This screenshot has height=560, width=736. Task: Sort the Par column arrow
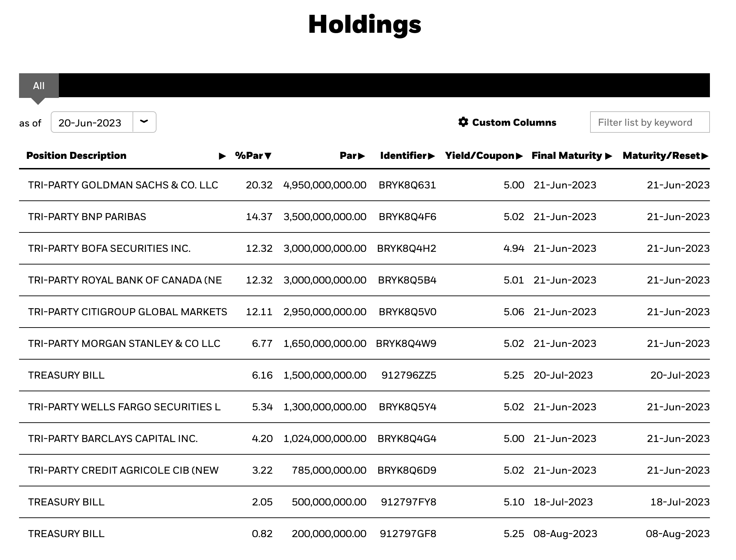(x=361, y=156)
